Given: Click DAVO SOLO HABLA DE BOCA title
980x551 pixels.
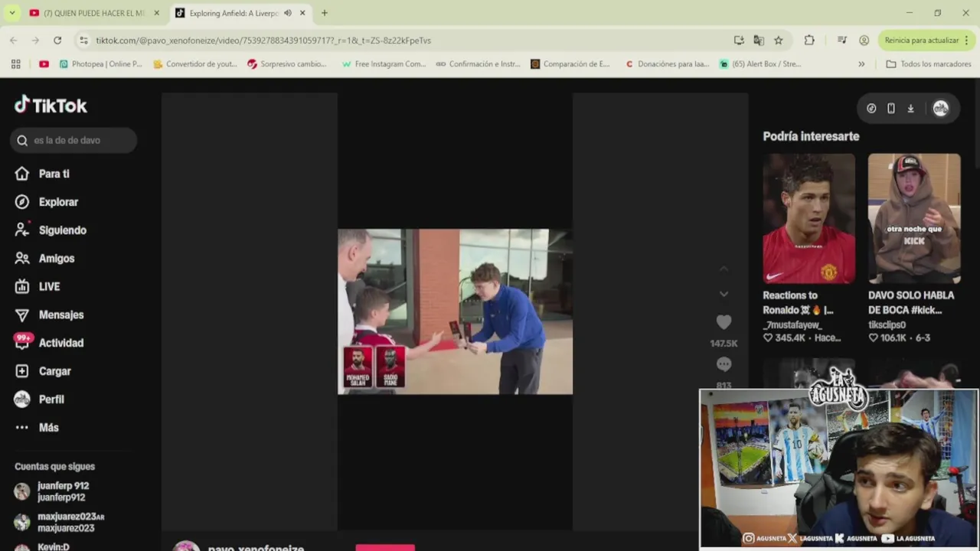Looking at the screenshot, I should pos(911,302).
